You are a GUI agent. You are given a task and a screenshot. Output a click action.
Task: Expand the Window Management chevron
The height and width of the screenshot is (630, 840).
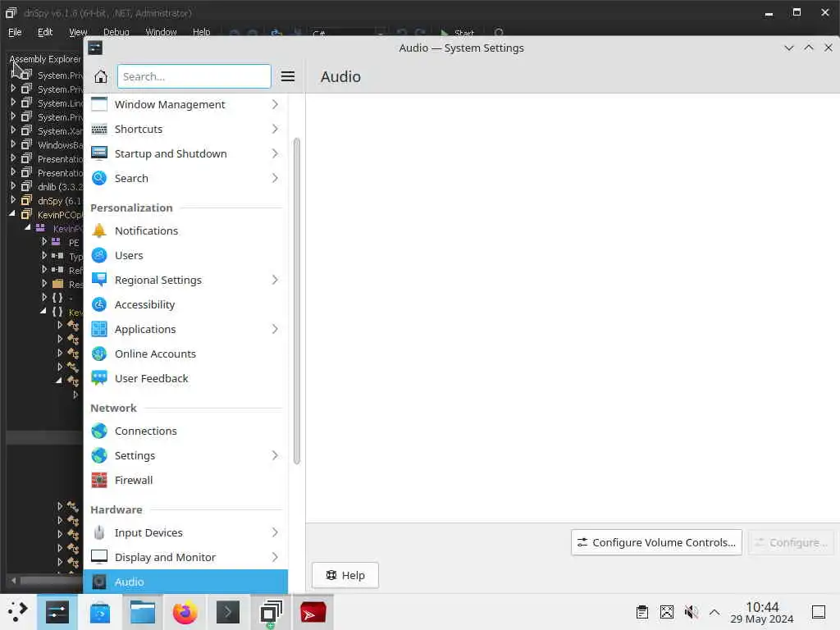(x=275, y=104)
